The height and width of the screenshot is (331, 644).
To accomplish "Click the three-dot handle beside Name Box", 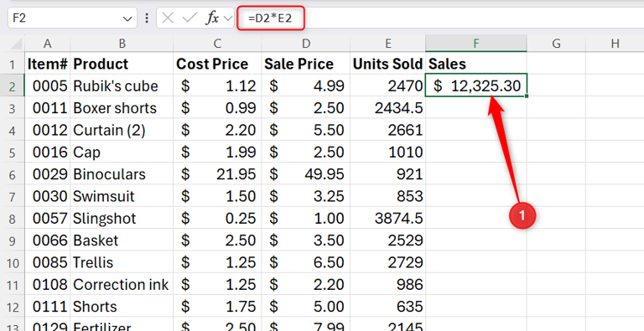I will (x=147, y=18).
